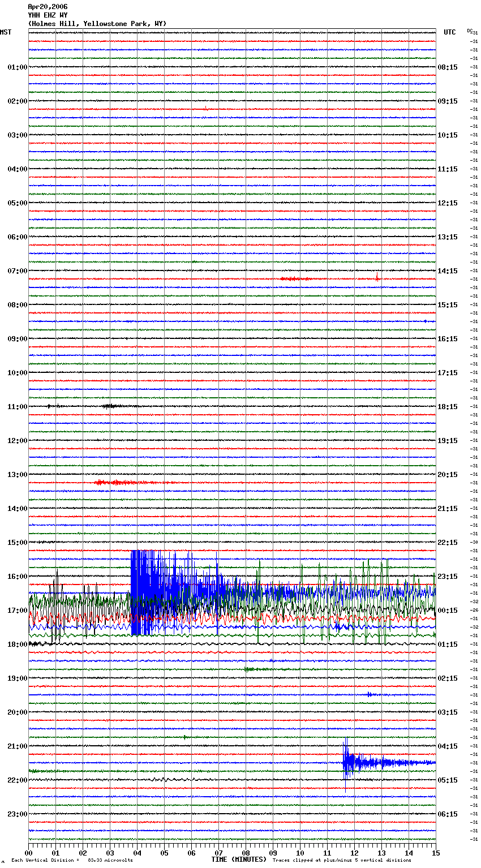Click the 04:15 UTC time label

pyautogui.click(x=448, y=746)
